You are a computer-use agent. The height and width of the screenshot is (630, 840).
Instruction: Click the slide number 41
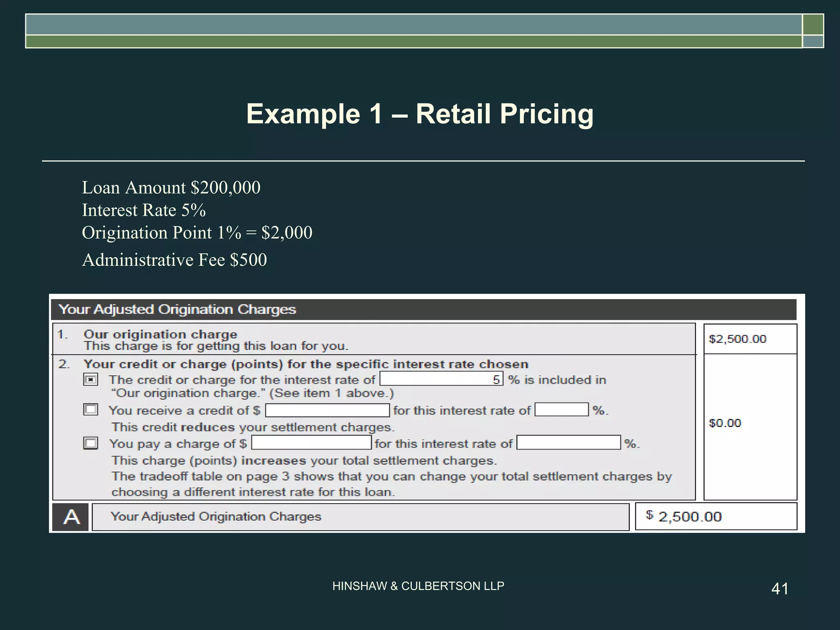pyautogui.click(x=780, y=589)
